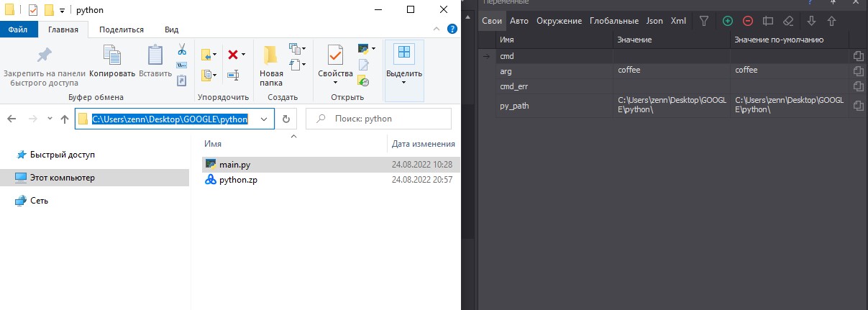Click the Paste clipboard icon in ribbon
868x310 pixels.
[155, 56]
